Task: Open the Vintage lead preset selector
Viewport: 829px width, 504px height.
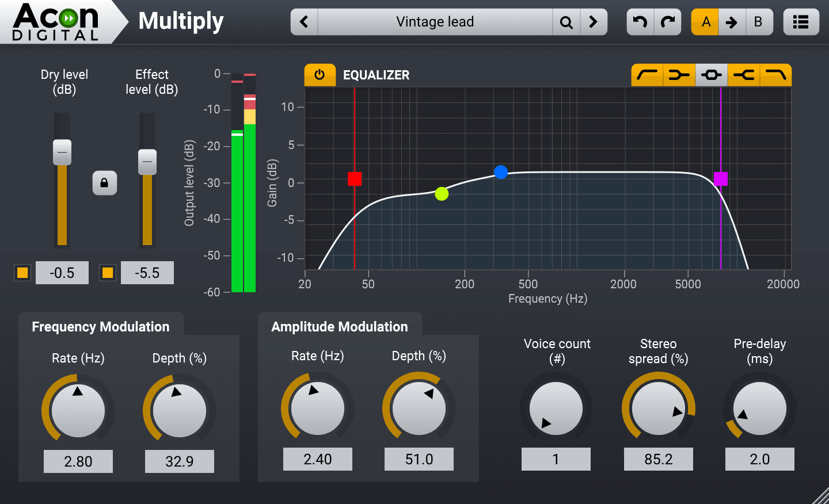Action: (435, 21)
